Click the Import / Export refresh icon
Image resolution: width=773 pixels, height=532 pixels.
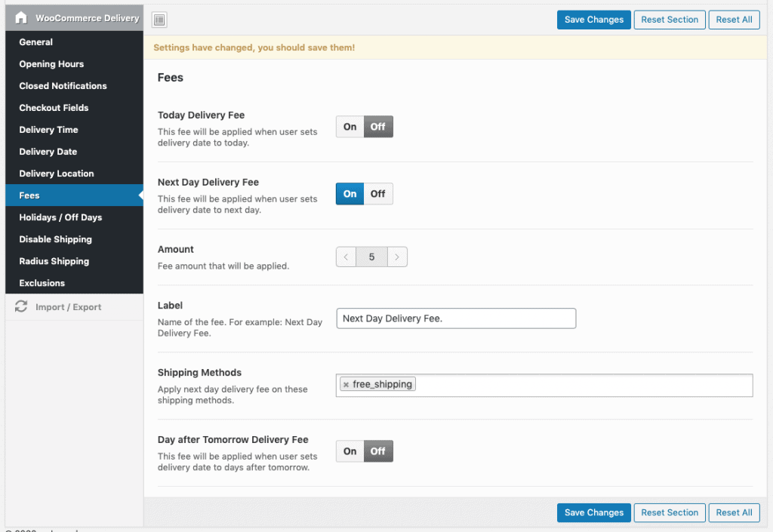[x=21, y=307]
